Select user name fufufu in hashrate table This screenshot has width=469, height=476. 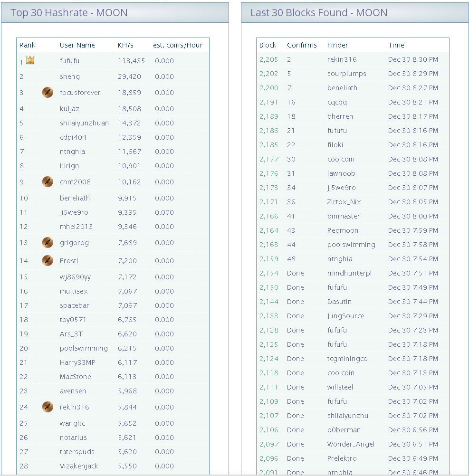tap(69, 61)
